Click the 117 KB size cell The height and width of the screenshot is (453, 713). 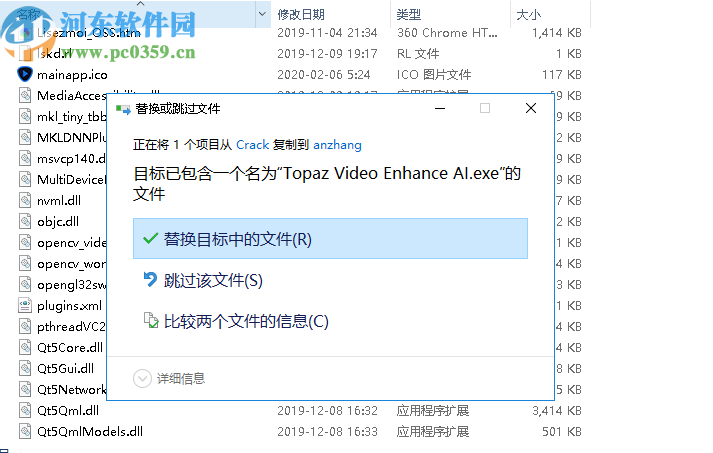[x=562, y=75]
